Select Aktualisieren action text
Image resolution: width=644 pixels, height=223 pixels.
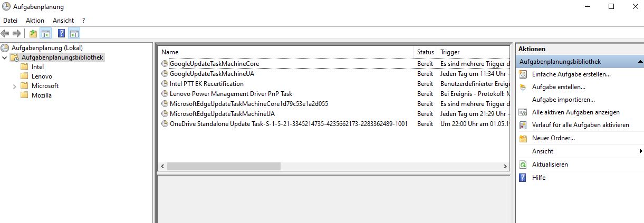pos(550,164)
